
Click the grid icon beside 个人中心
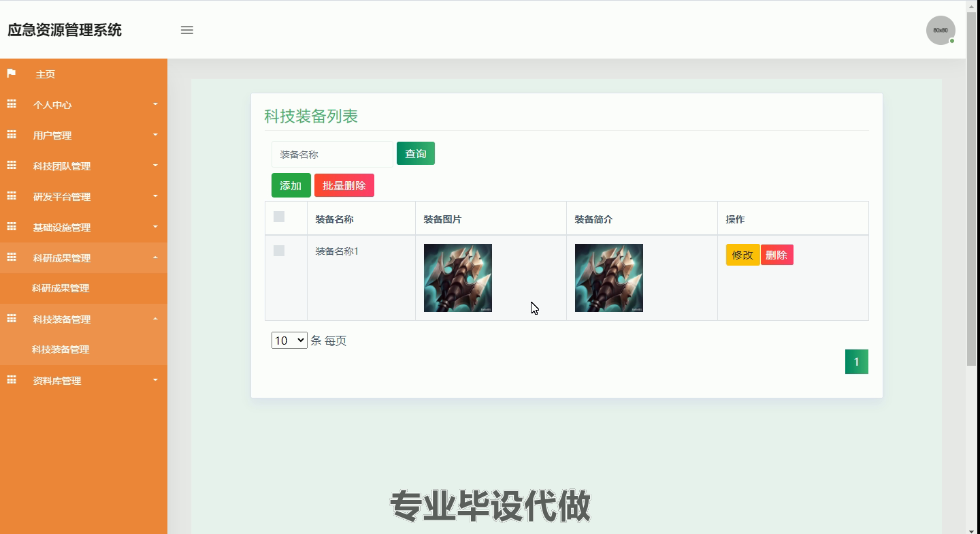pyautogui.click(x=12, y=104)
